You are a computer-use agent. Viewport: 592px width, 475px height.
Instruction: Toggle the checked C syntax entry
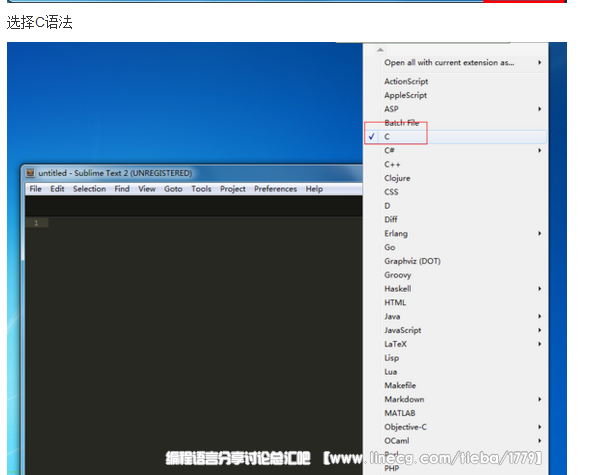click(455, 137)
